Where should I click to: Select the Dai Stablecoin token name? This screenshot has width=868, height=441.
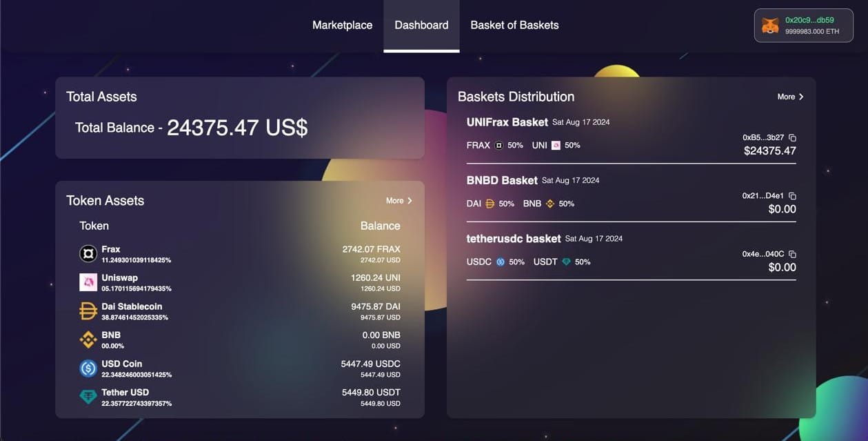[x=132, y=306]
